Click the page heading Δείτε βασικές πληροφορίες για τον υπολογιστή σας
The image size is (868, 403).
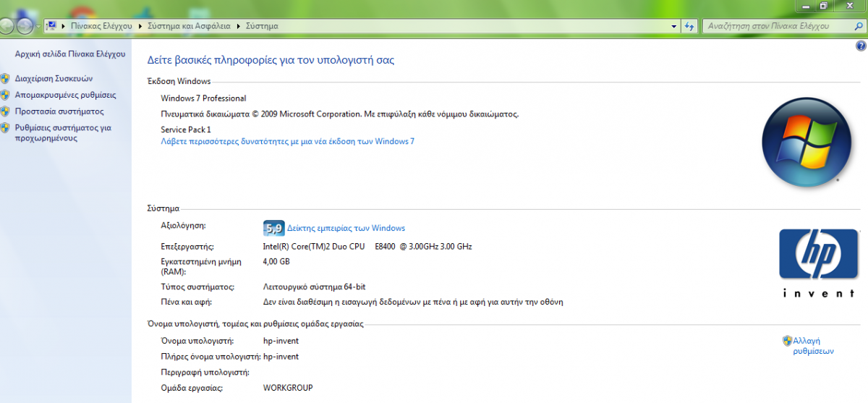coord(271,60)
